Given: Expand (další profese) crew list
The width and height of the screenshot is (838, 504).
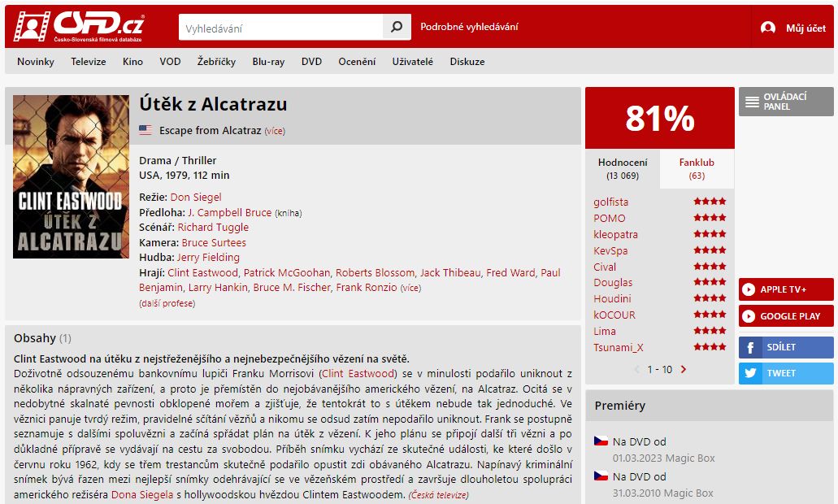Looking at the screenshot, I should [167, 303].
